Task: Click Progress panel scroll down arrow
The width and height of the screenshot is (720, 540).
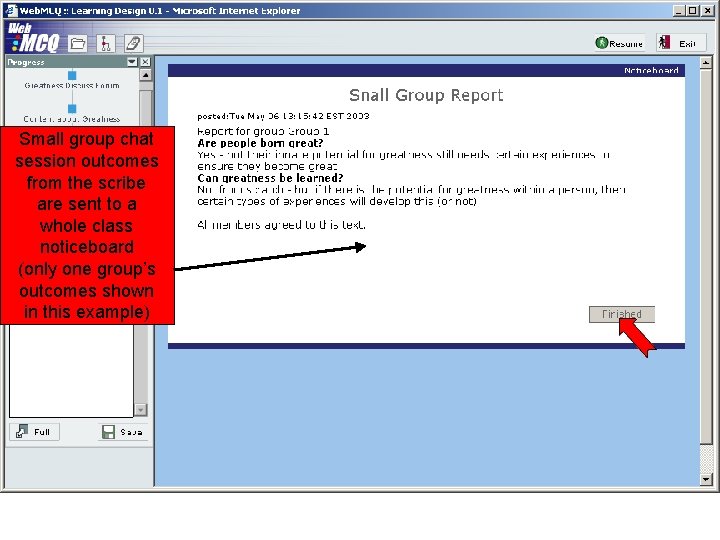Action: tap(141, 410)
